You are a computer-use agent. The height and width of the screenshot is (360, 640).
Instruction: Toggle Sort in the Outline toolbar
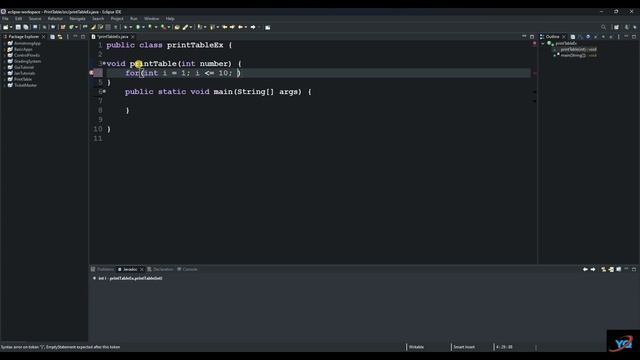point(580,37)
